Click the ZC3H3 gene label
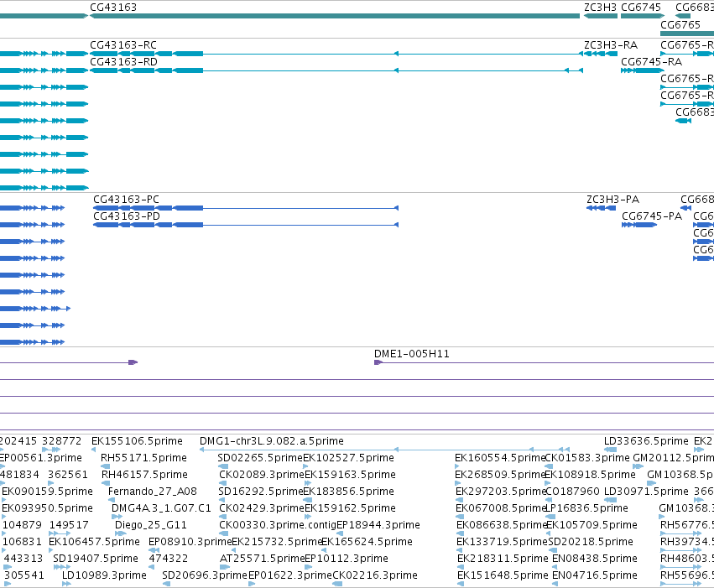 [600, 8]
